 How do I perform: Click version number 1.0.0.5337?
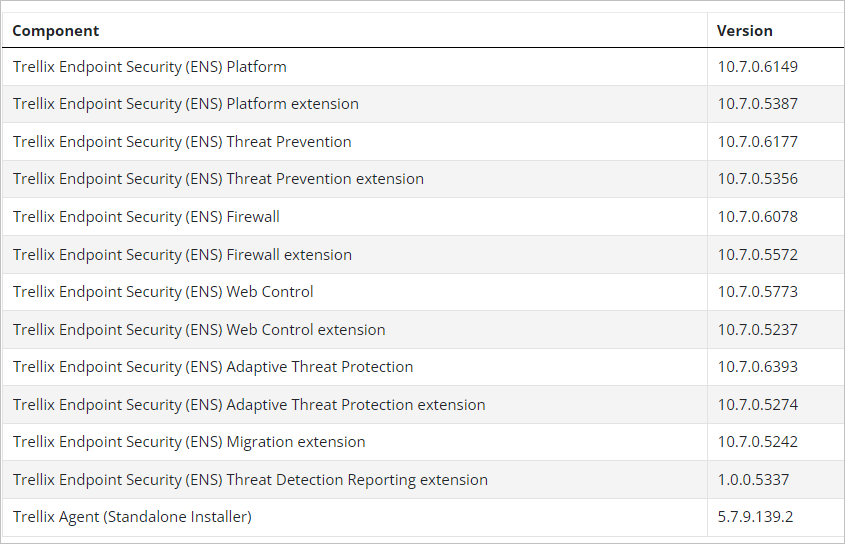753,479
